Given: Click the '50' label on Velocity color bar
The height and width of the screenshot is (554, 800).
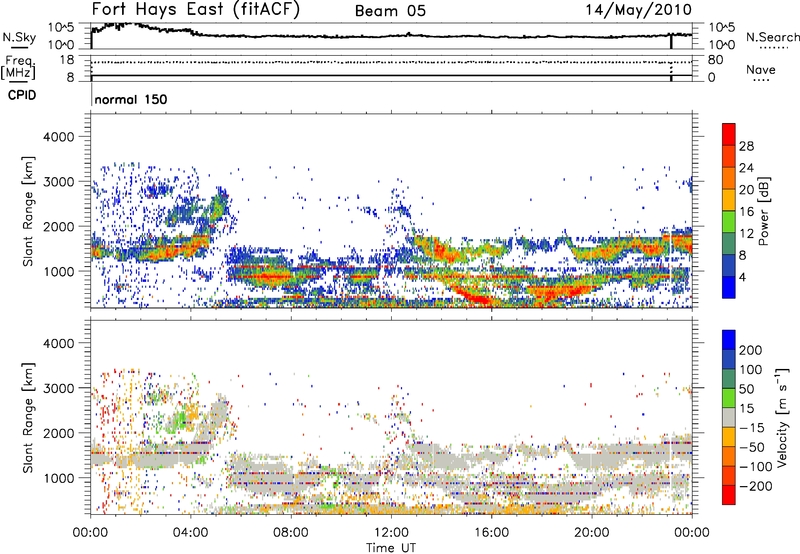Looking at the screenshot, I should point(747,389).
